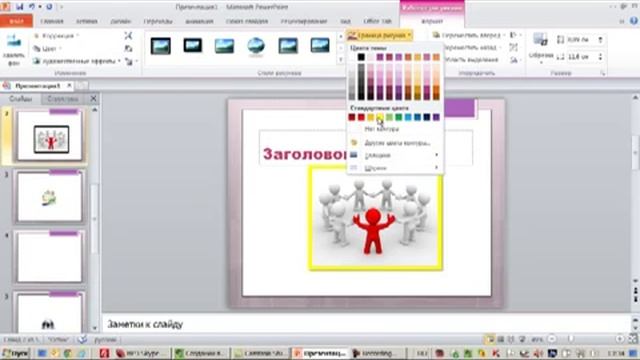Click the Change Picture icon
Image resolution: width=640 pixels, height=360 pixels.
tap(128, 49)
